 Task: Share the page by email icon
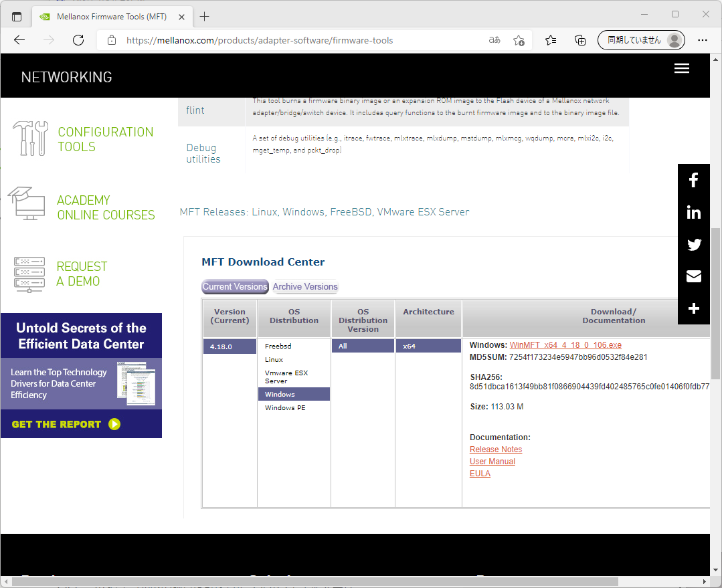point(693,276)
